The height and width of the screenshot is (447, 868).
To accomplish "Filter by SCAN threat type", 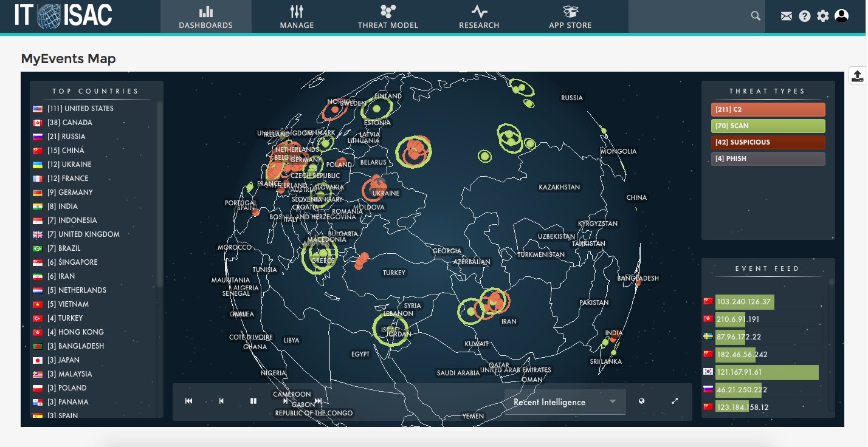I will point(768,126).
